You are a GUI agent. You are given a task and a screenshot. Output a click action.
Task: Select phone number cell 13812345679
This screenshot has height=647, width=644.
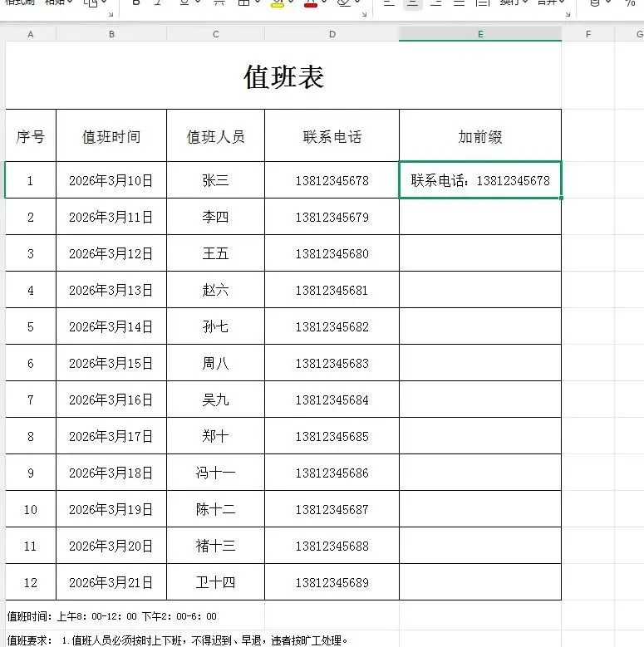coord(332,217)
